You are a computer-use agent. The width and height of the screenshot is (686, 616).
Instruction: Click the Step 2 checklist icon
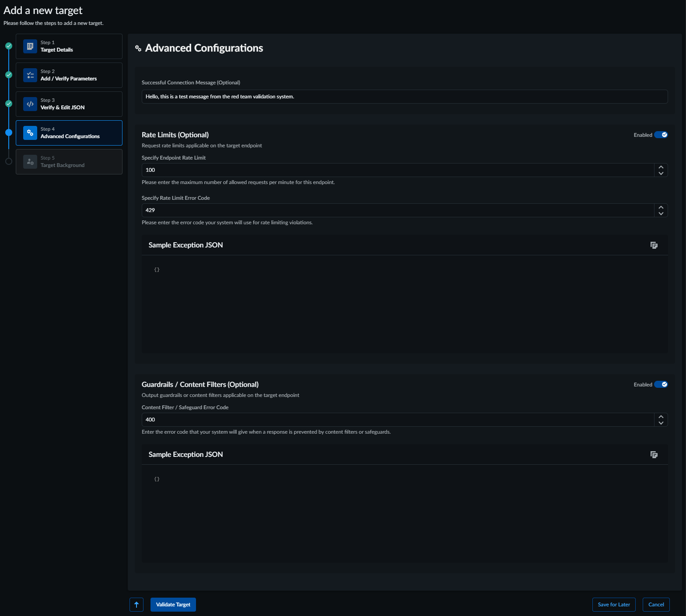pyautogui.click(x=30, y=75)
